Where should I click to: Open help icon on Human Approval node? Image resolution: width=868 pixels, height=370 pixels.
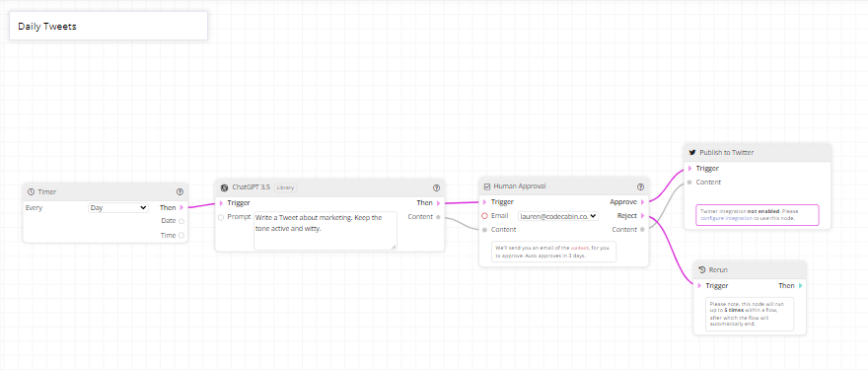[640, 186]
